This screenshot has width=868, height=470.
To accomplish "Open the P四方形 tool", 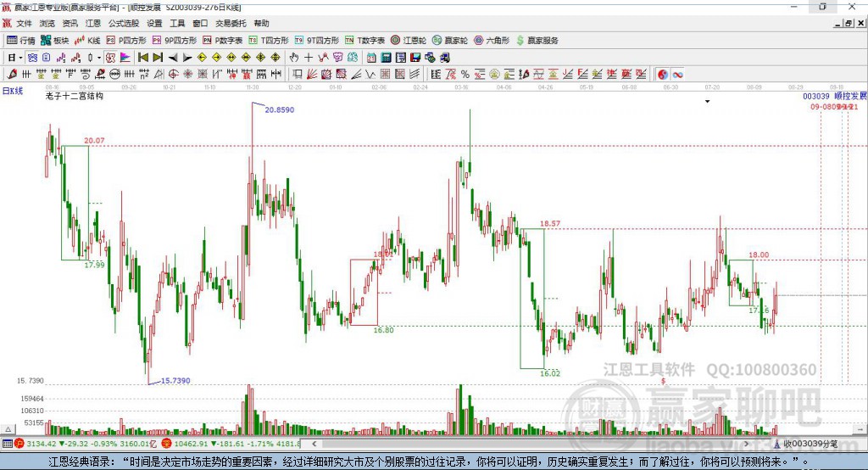I will tap(126, 41).
